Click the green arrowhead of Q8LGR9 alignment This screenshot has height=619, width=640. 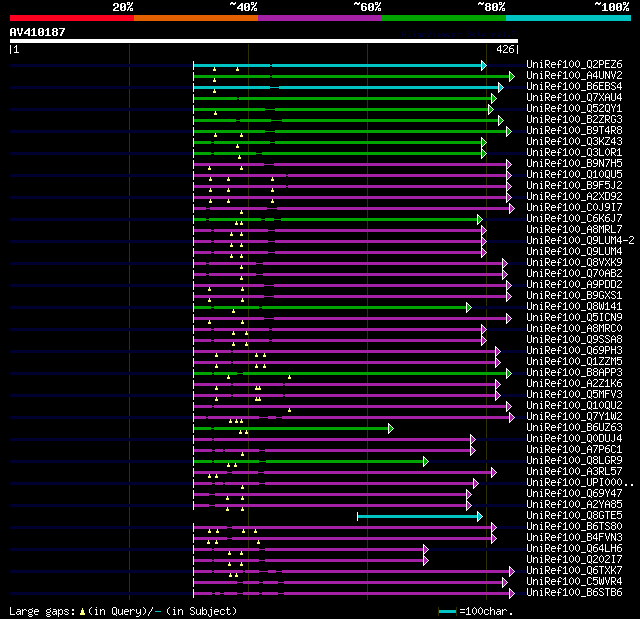pyautogui.click(x=426, y=461)
